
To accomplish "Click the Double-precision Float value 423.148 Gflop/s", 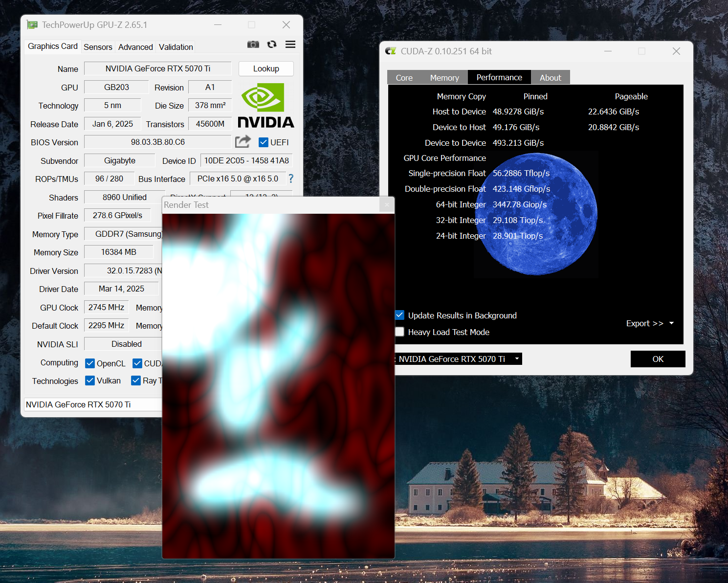I will coord(521,189).
